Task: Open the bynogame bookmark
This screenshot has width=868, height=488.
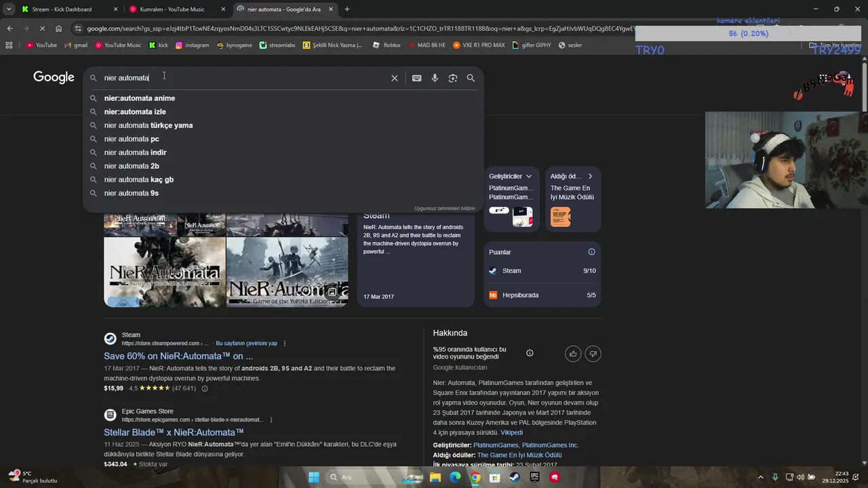Action: [x=235, y=45]
